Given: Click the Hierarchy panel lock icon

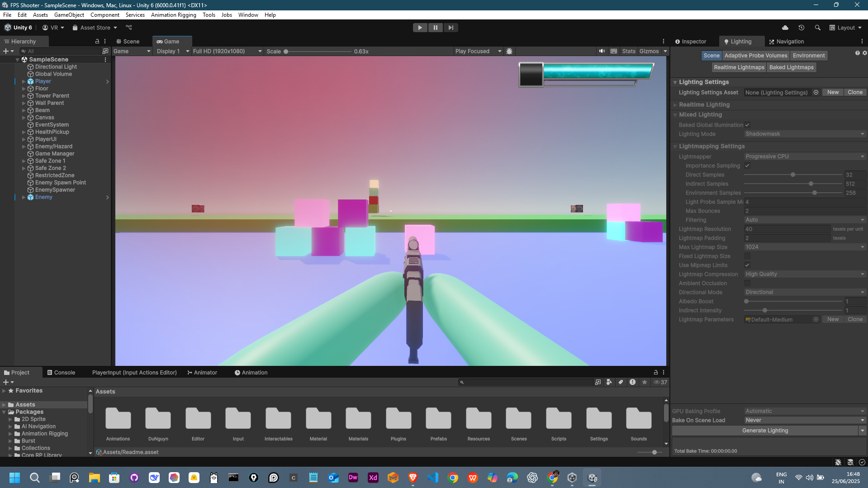Looking at the screenshot, I should click(97, 41).
